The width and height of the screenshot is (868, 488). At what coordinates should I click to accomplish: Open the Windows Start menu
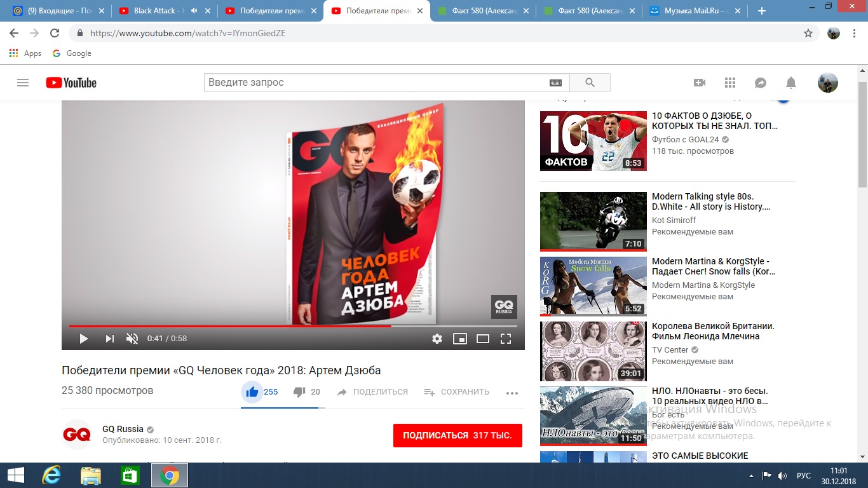pos(15,475)
